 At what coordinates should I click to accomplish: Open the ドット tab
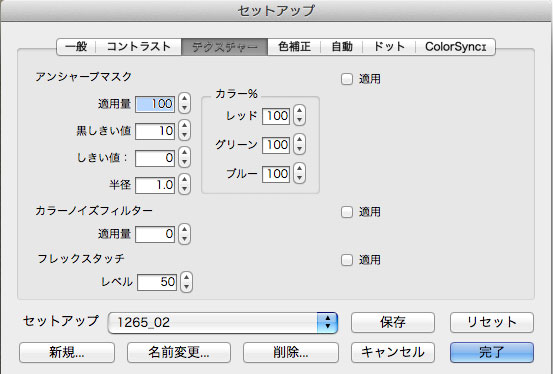coord(389,47)
